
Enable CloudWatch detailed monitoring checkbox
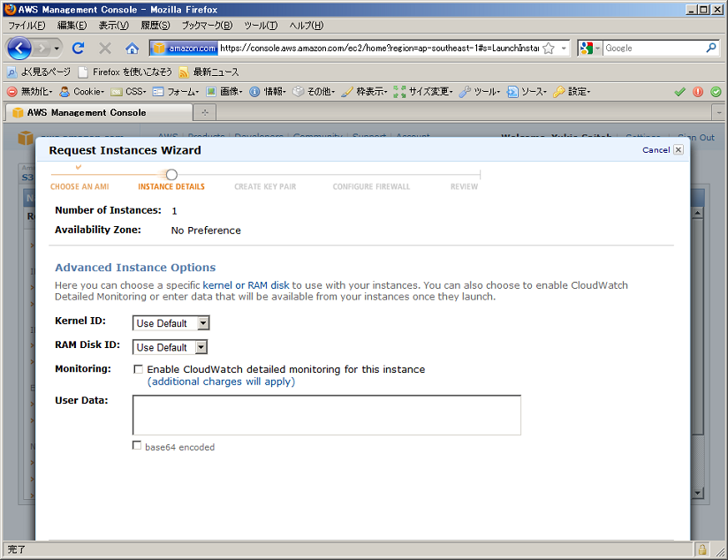pos(138,369)
